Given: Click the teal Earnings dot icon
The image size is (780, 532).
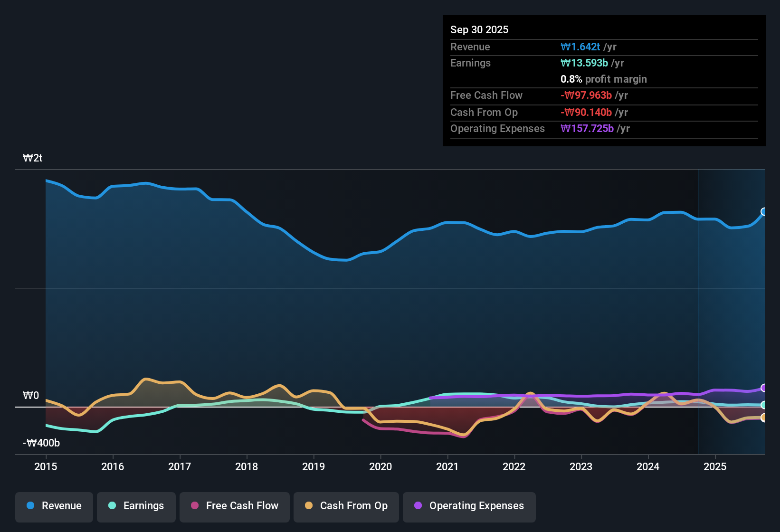Looking at the screenshot, I should [x=112, y=506].
